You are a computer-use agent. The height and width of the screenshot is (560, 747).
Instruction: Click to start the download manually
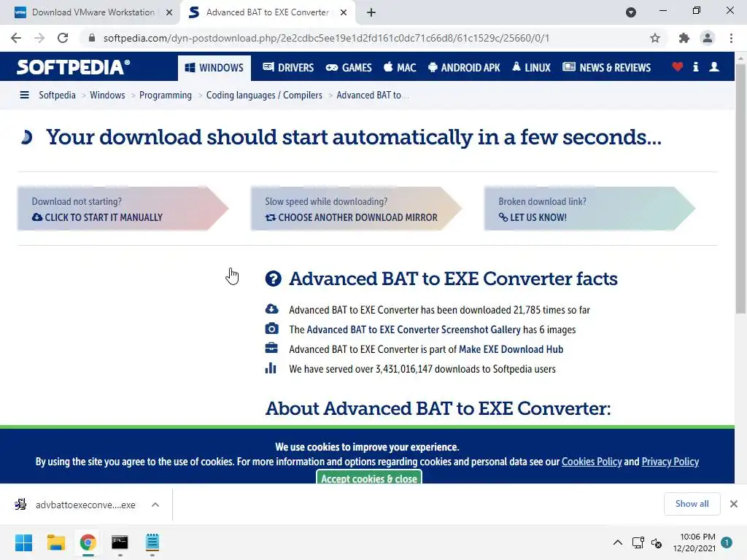click(123, 209)
